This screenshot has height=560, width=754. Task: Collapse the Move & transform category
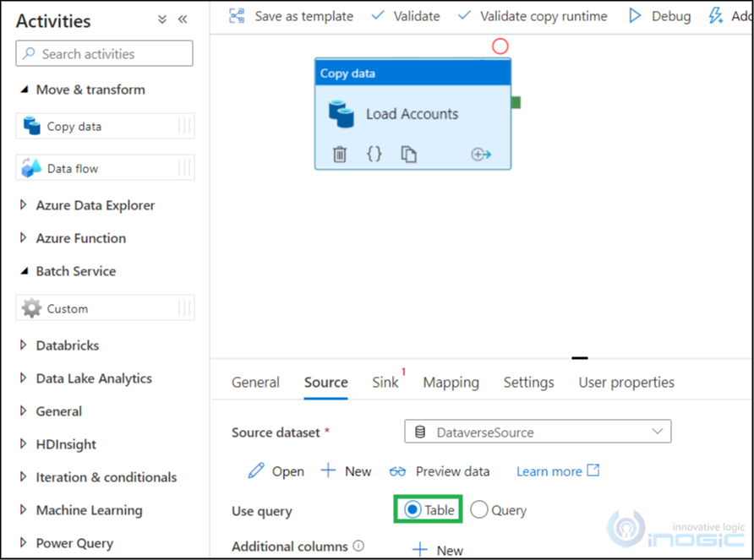(24, 90)
